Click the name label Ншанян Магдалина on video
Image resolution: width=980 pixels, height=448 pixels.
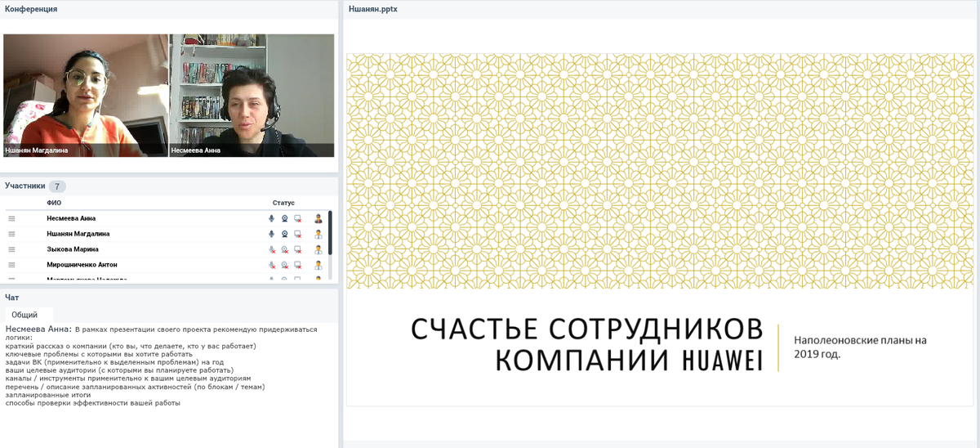coord(37,150)
